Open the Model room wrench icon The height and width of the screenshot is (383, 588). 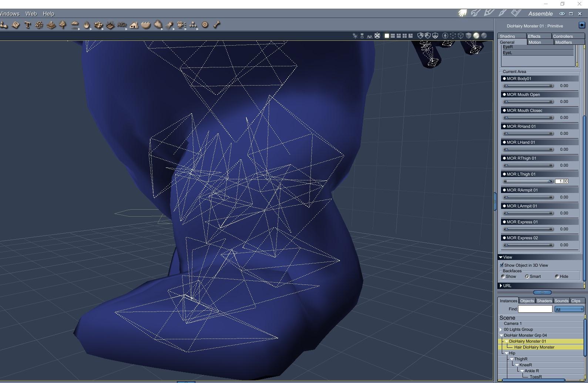476,13
